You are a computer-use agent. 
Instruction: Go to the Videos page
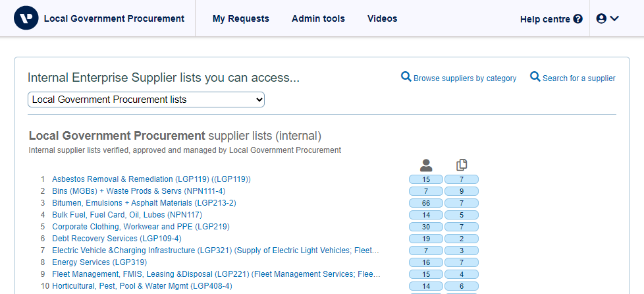coord(383,18)
